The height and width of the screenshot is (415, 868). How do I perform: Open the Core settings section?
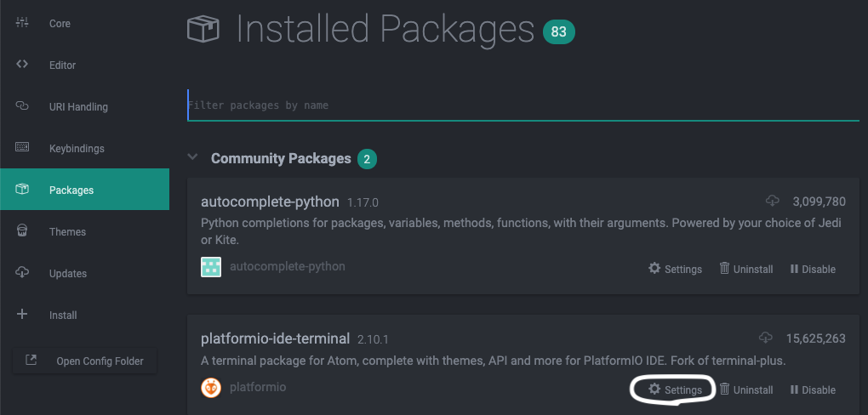(x=84, y=24)
